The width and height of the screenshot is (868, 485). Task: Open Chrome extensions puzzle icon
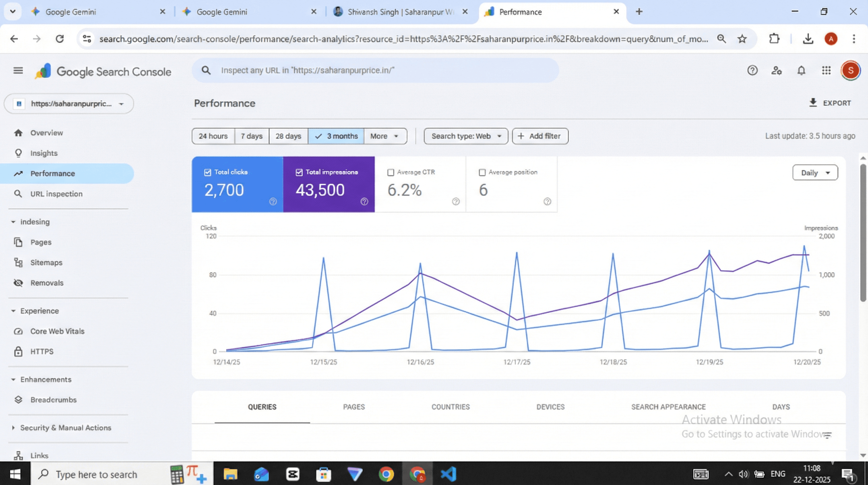pos(774,39)
